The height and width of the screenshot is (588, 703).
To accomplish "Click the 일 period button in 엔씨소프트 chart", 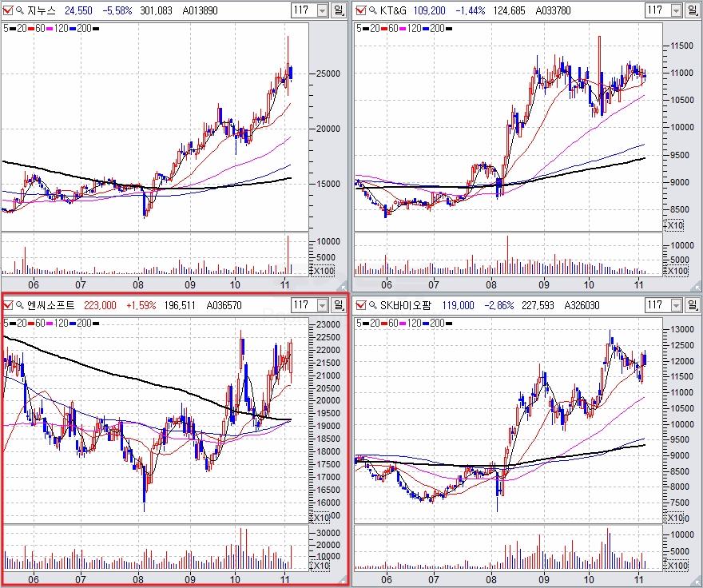I will [x=339, y=305].
